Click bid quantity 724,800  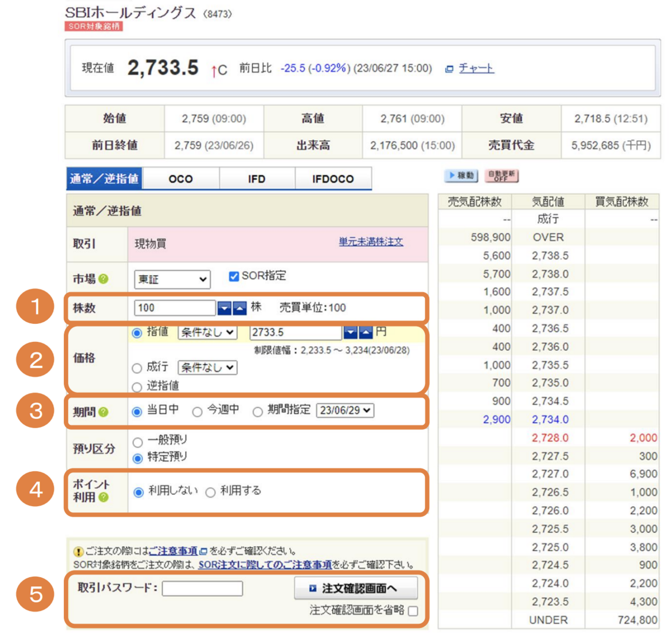637,620
